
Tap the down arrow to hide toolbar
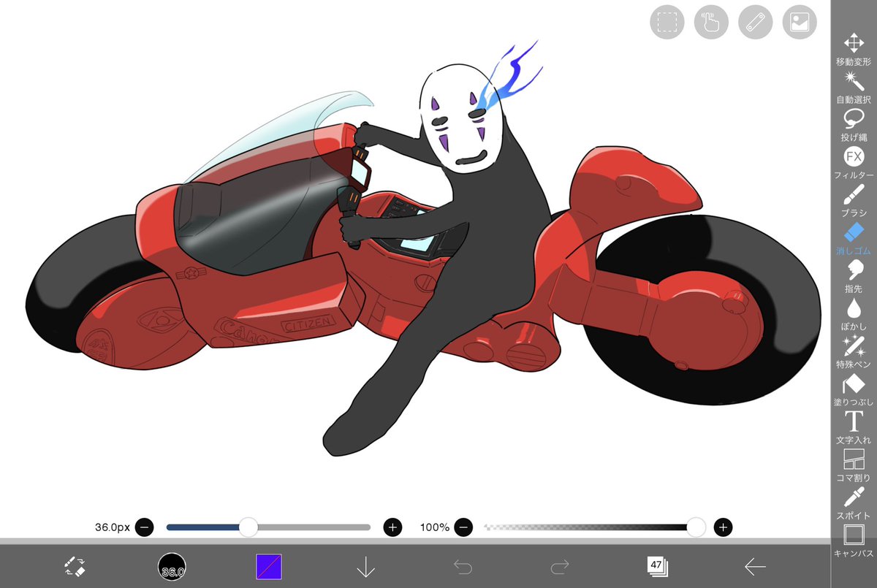(x=365, y=566)
